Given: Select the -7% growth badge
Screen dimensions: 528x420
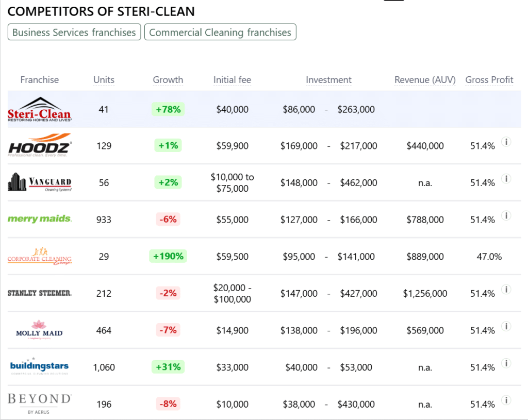Looking at the screenshot, I should (168, 330).
